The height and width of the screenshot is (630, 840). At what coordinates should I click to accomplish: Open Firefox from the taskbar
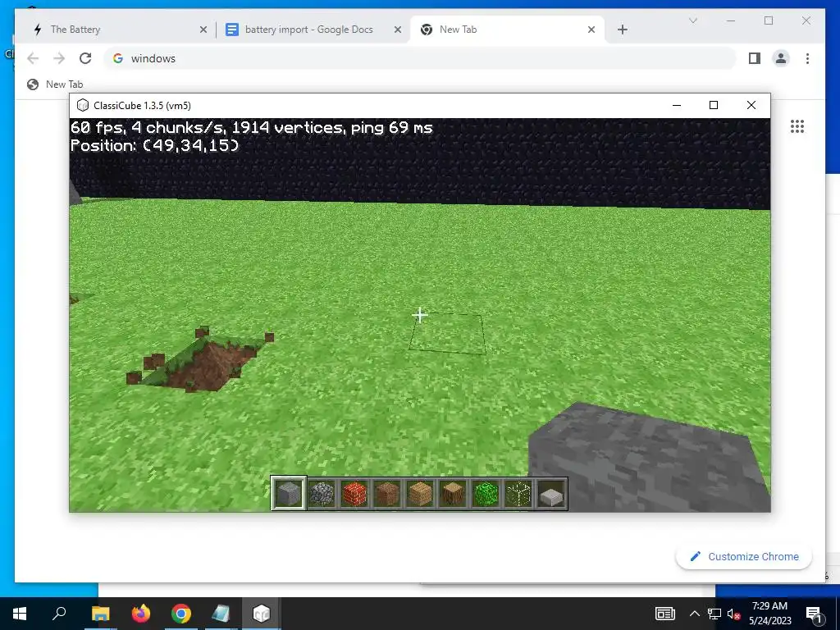click(141, 614)
